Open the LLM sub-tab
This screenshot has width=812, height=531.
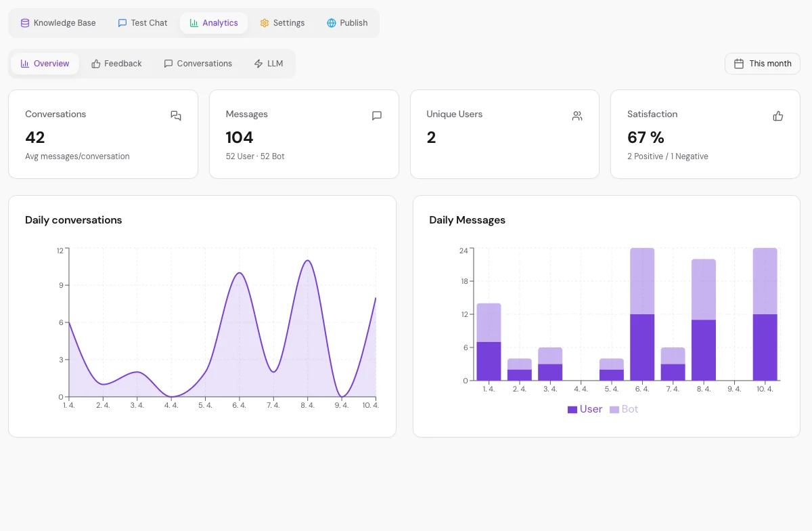269,64
